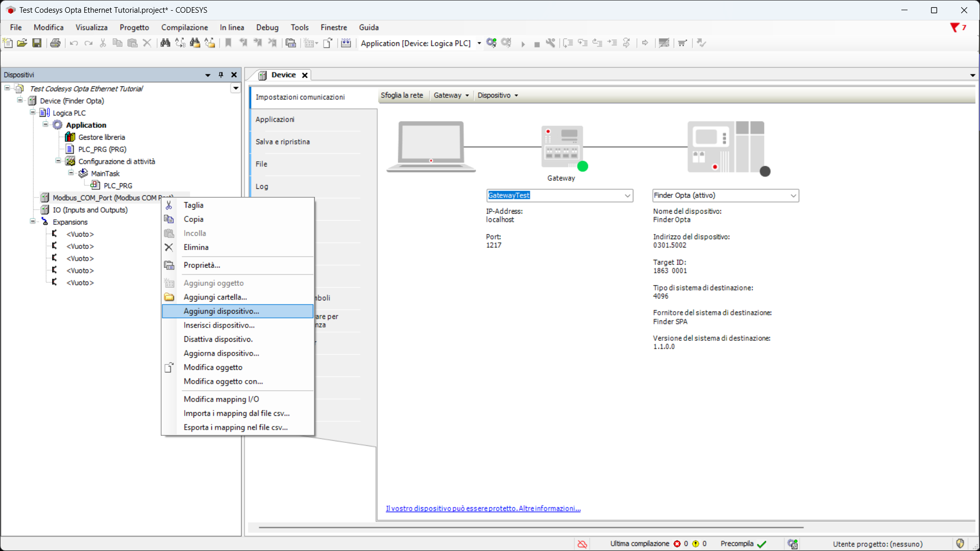980x551 pixels.
Task: Click the Find binoculars toolbar icon
Action: pyautogui.click(x=165, y=43)
